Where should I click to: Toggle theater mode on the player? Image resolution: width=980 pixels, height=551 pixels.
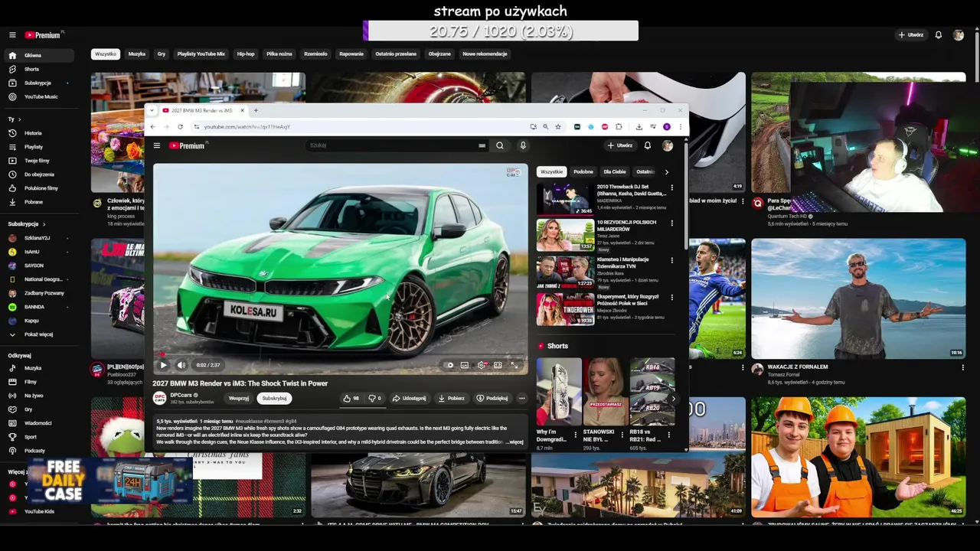(498, 365)
